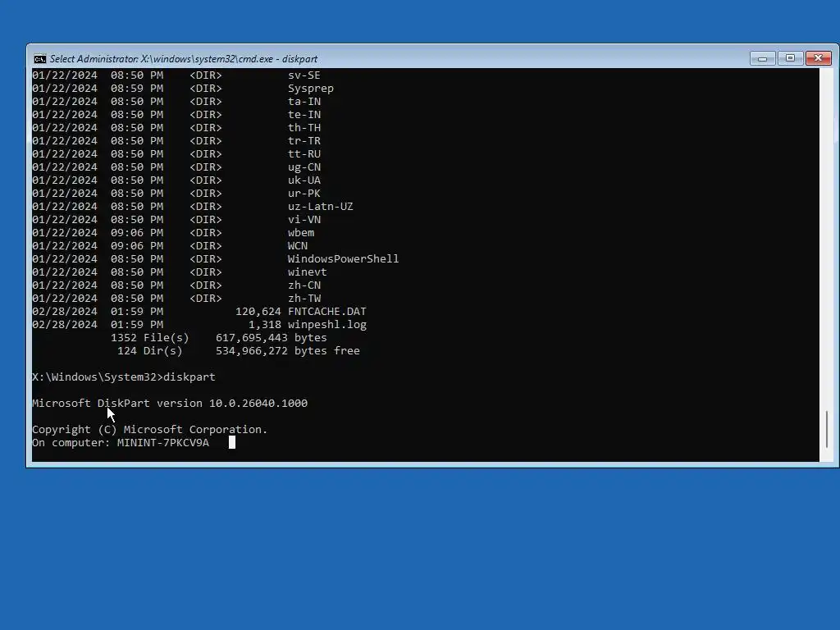
Task: Click the 'Microsoft DiskPart version 10.0.26040.1000' line
Action: click(170, 404)
